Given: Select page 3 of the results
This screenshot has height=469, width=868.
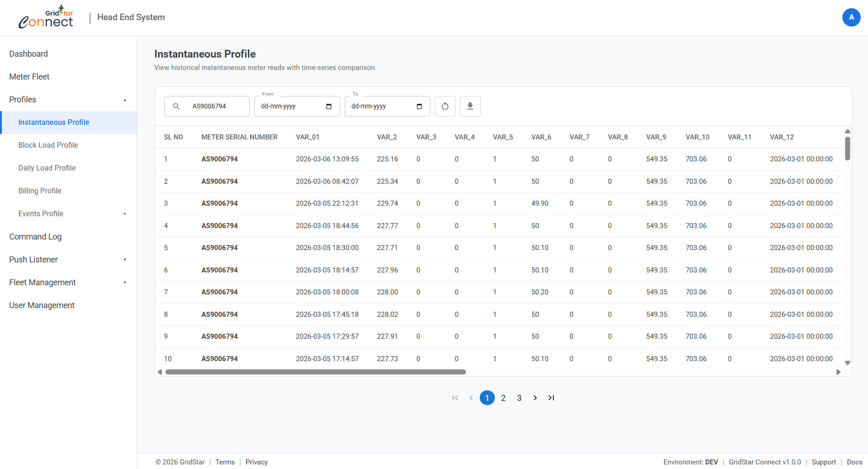Looking at the screenshot, I should (519, 398).
